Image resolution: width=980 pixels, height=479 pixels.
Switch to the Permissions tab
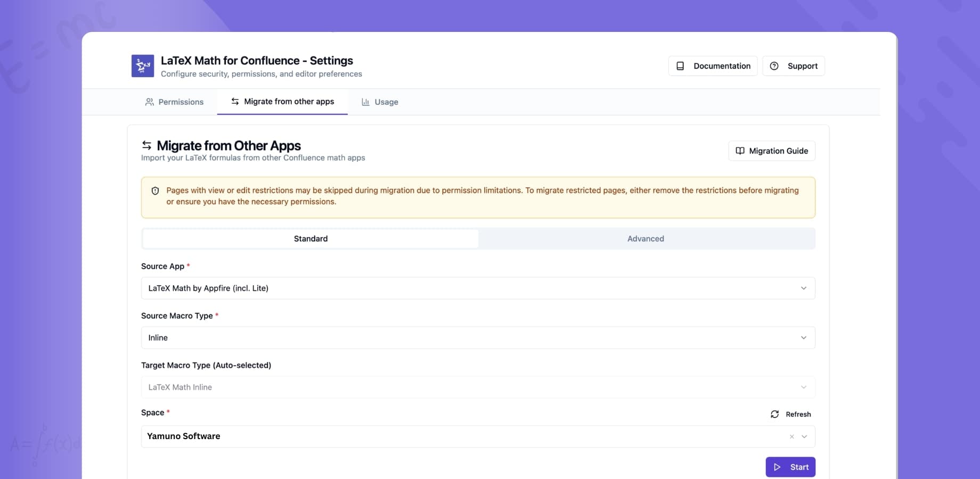(x=175, y=102)
